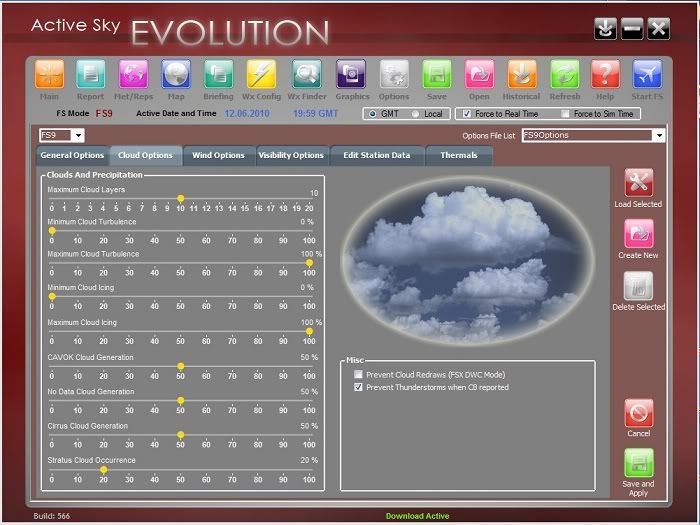
Task: Click the Save floppy icon
Action: (x=437, y=74)
